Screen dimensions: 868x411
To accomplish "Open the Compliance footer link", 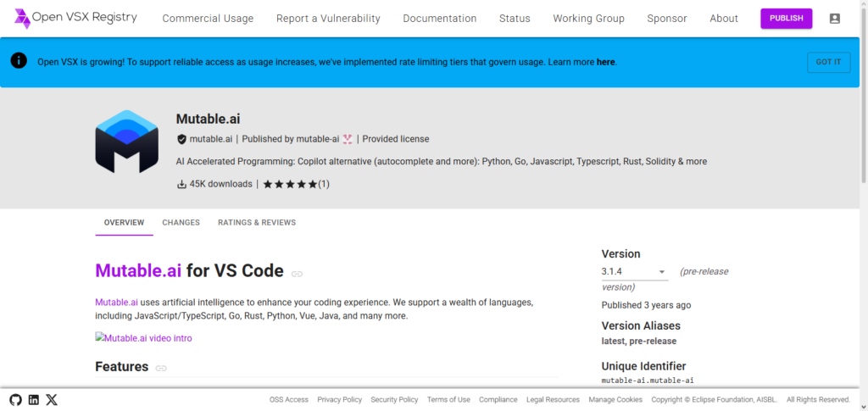I will point(498,399).
